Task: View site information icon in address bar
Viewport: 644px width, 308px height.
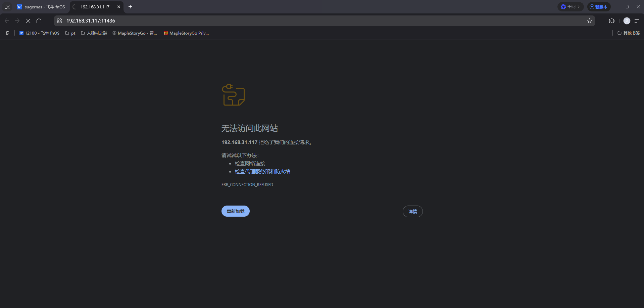Action: (x=59, y=21)
